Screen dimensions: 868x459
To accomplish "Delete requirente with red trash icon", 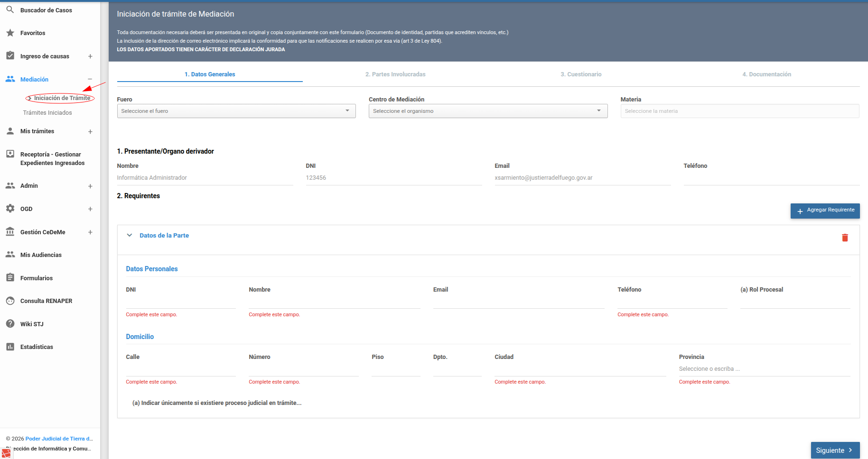I will point(845,238).
